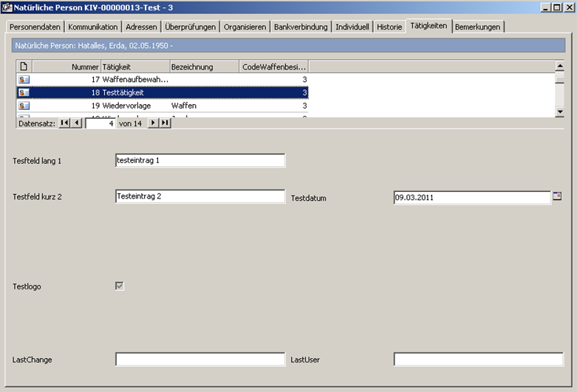
Task: Click the record icon in row 18
Action: click(x=24, y=92)
